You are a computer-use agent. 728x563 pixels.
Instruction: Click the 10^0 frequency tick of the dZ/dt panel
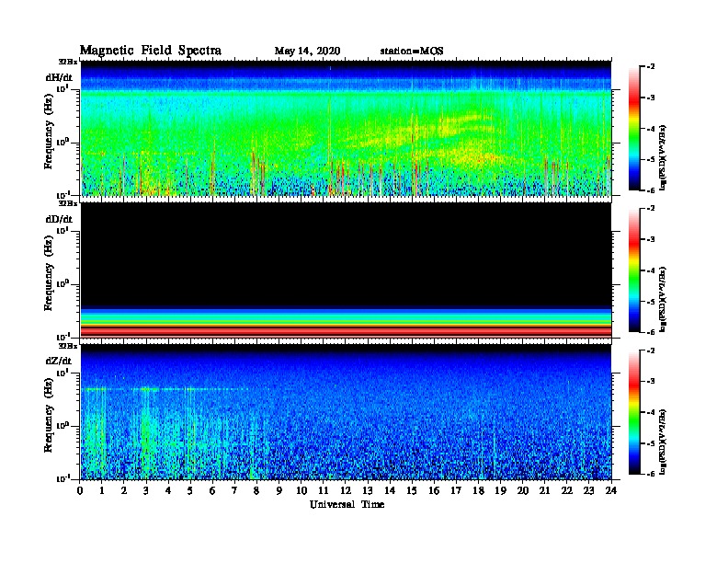click(x=63, y=426)
